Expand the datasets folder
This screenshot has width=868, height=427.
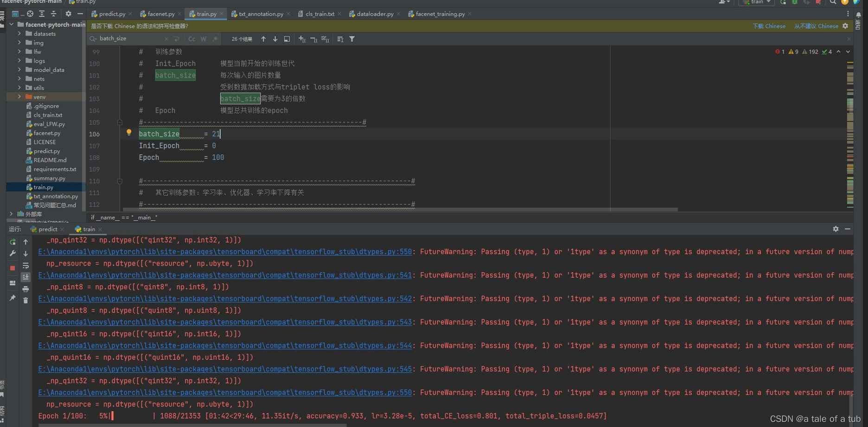click(x=19, y=33)
